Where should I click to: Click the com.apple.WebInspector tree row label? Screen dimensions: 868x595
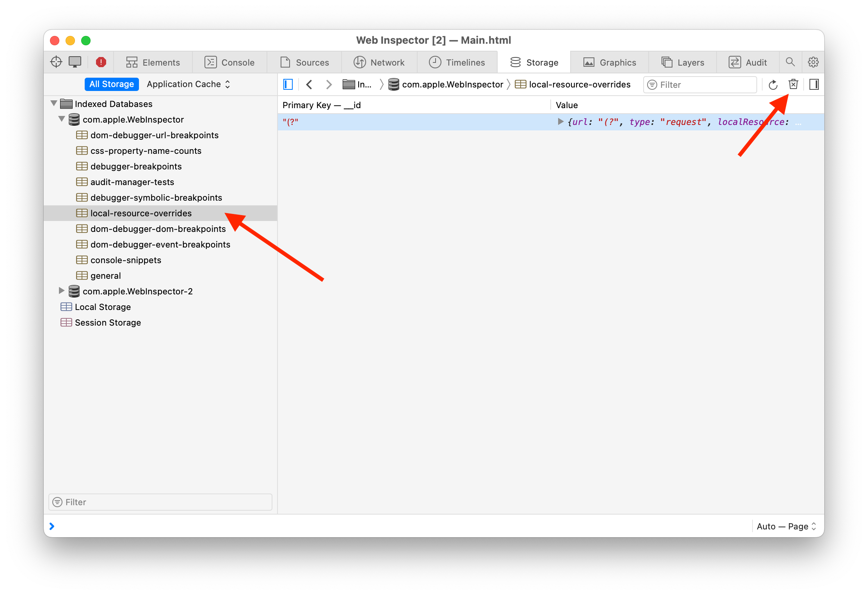133,119
